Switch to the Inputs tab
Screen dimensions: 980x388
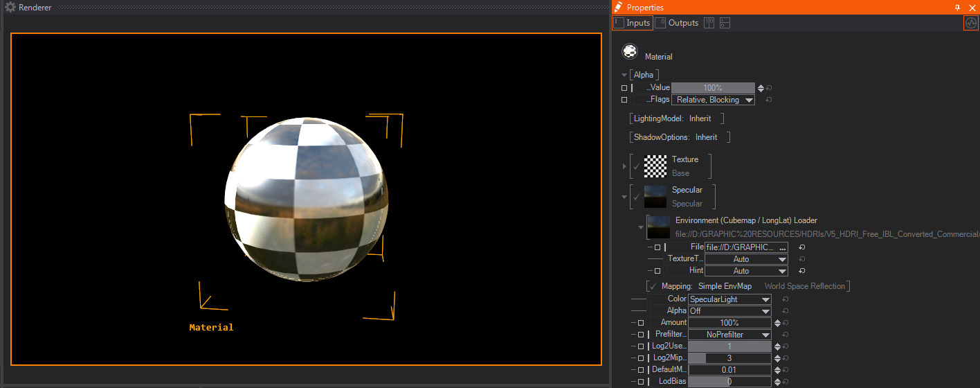point(632,23)
